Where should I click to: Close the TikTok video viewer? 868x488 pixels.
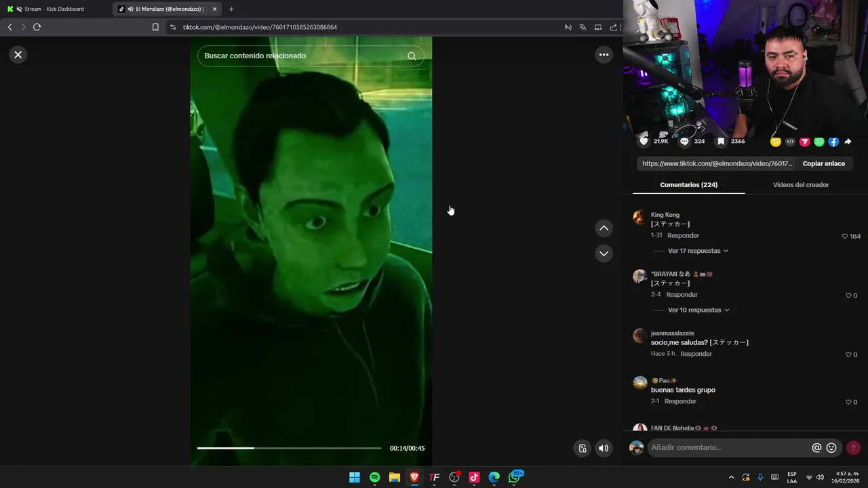[18, 55]
